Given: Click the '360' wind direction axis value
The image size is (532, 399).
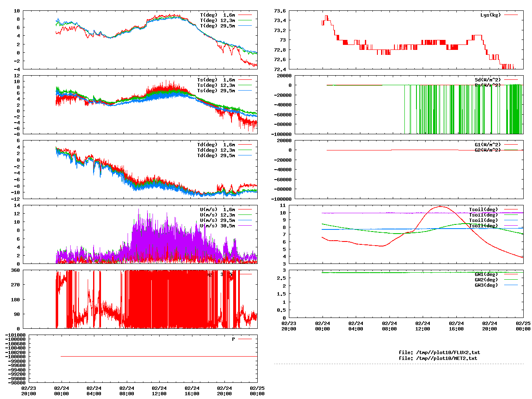Looking at the screenshot, I should tap(15, 270).
